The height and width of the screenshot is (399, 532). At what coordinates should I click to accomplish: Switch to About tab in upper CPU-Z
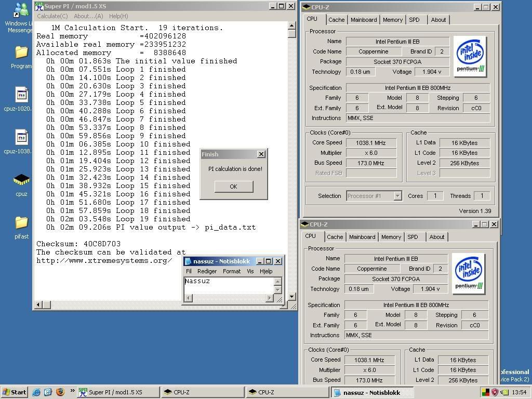pyautogui.click(x=438, y=20)
